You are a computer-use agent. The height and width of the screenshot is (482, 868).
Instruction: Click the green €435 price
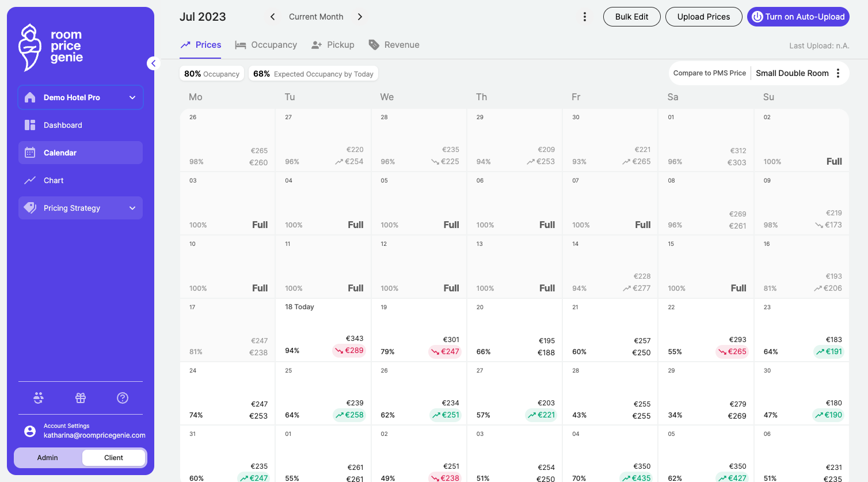(x=637, y=477)
